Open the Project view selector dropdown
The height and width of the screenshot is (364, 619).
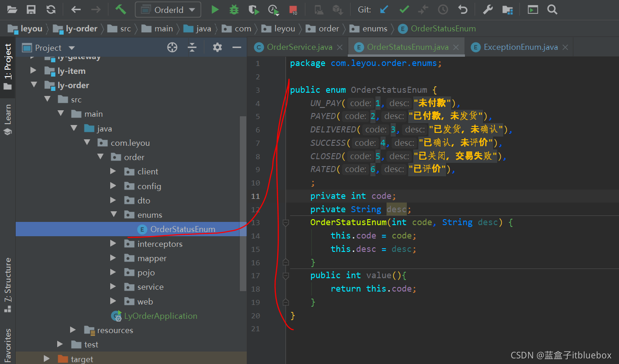tap(48, 48)
